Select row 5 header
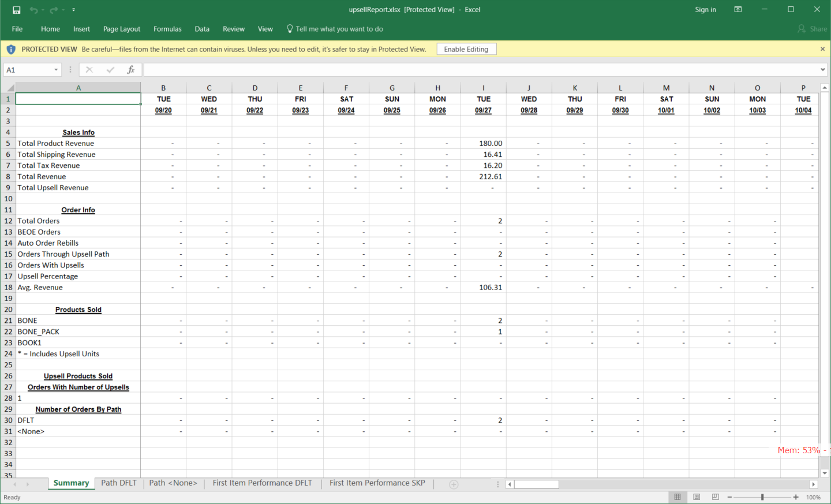This screenshot has width=831, height=504. pyautogui.click(x=8, y=144)
